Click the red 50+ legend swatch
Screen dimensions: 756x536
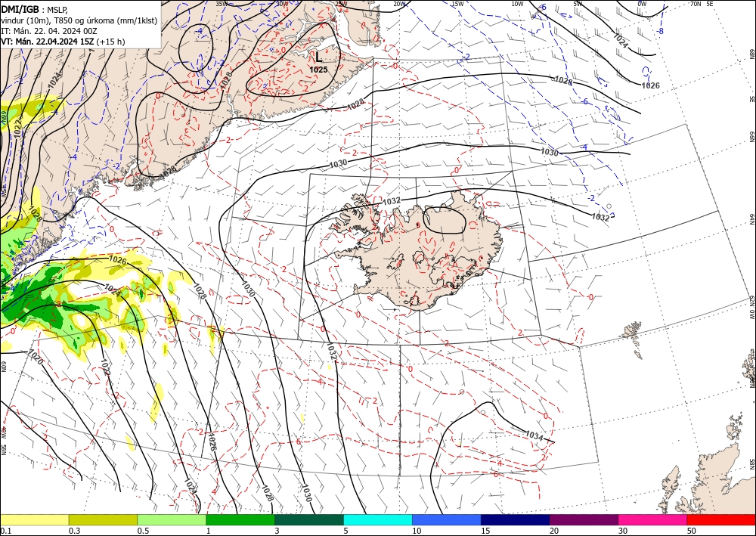pyautogui.click(x=721, y=519)
